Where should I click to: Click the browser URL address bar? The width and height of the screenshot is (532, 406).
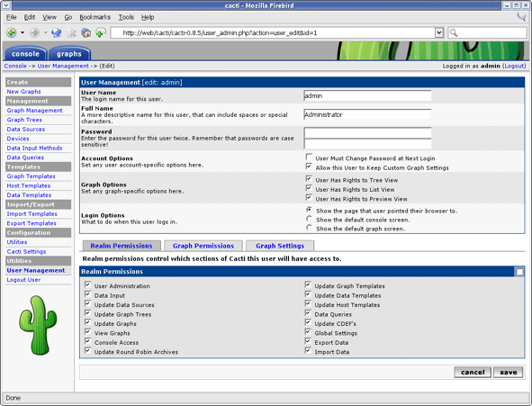coord(273,33)
